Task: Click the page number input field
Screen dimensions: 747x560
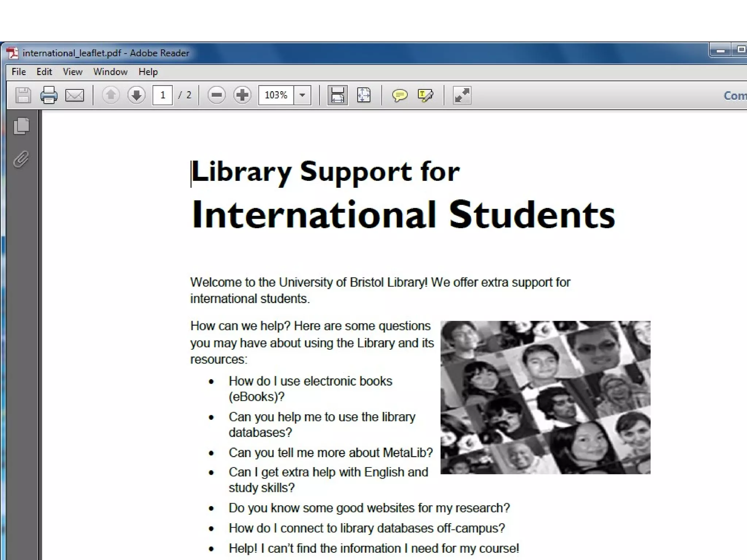Action: click(x=162, y=96)
